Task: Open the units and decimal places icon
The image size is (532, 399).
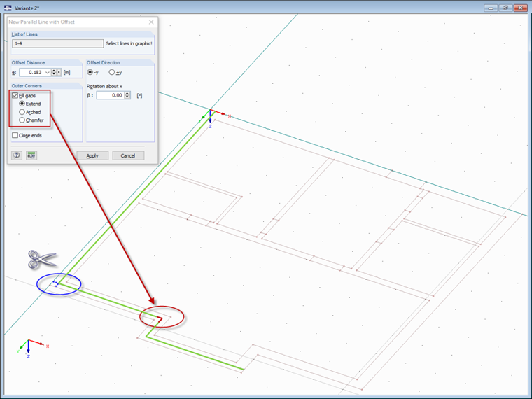Action: 31,155
